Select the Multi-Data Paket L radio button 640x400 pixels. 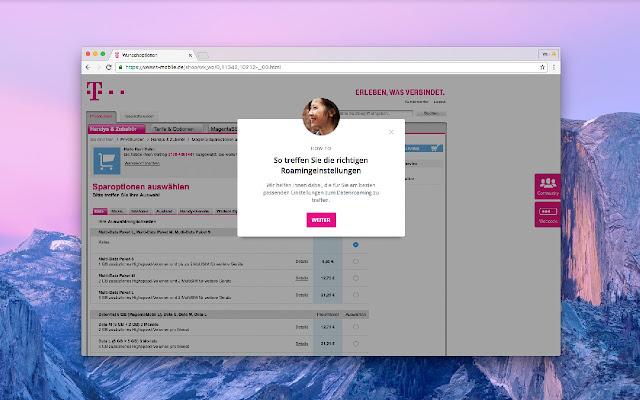[356, 295]
